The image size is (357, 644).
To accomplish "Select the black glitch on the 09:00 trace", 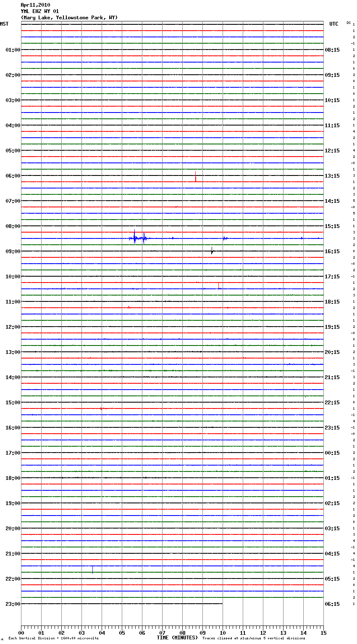I will tap(212, 251).
